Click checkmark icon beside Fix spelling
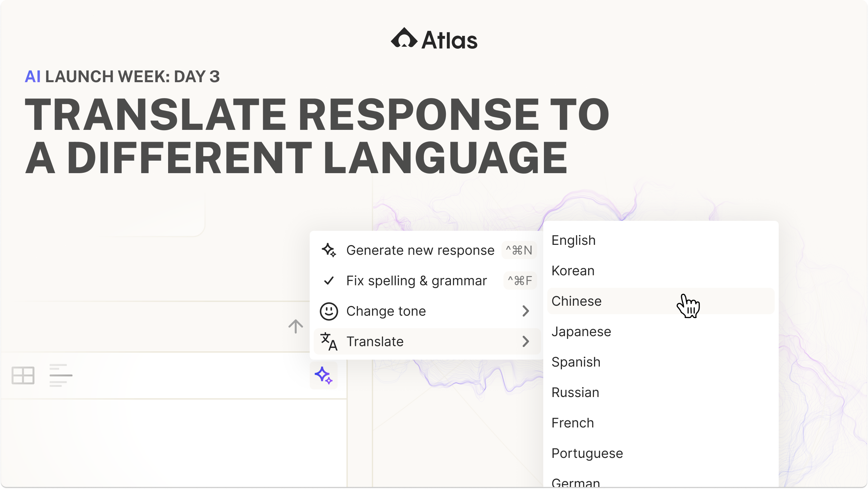 (x=329, y=281)
